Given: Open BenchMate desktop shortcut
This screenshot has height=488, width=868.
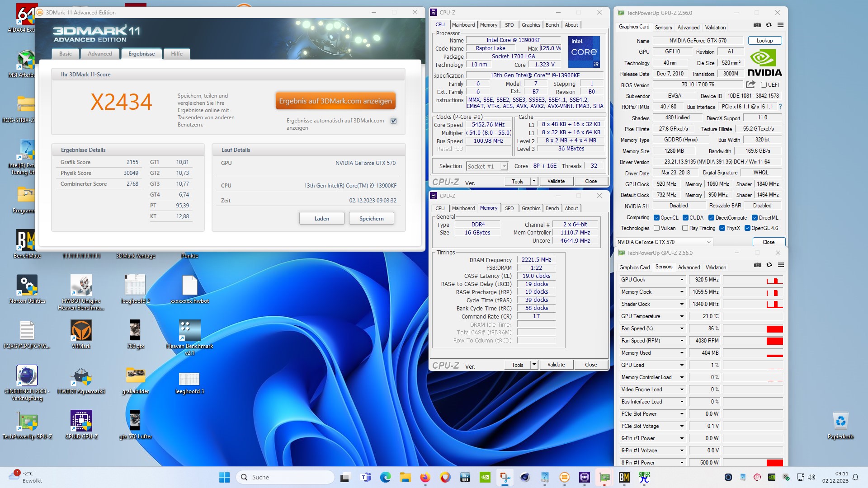Looking at the screenshot, I should (x=27, y=244).
